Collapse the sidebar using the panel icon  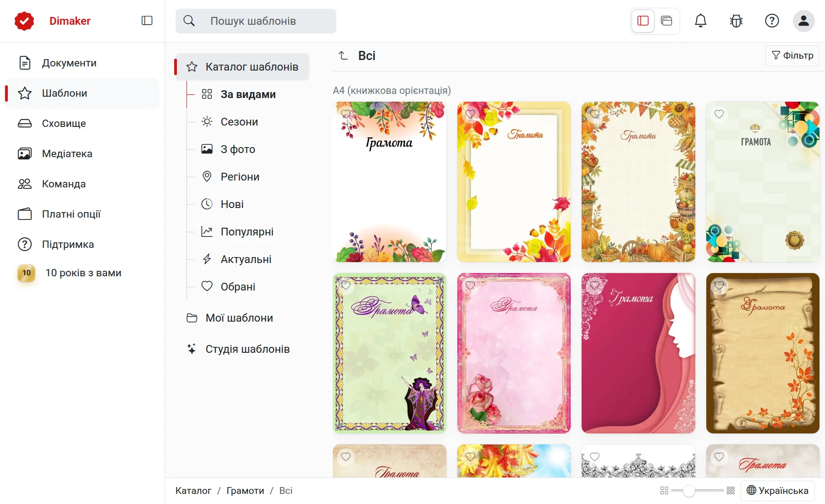click(147, 21)
